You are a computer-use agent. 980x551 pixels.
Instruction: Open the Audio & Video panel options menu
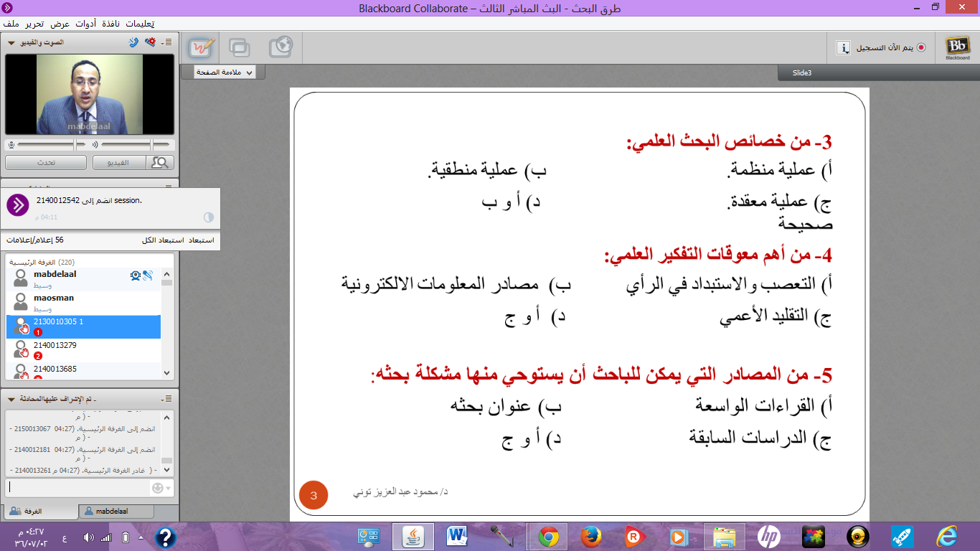[167, 42]
